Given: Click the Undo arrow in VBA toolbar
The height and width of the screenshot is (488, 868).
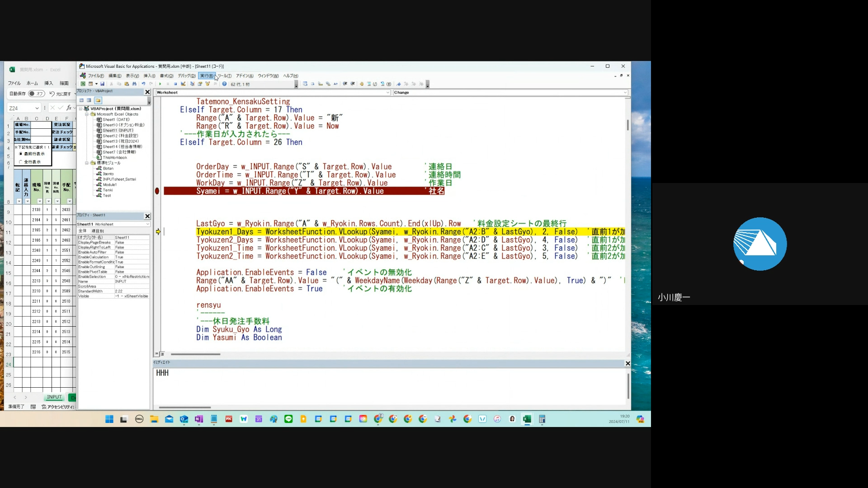Looking at the screenshot, I should [x=143, y=84].
